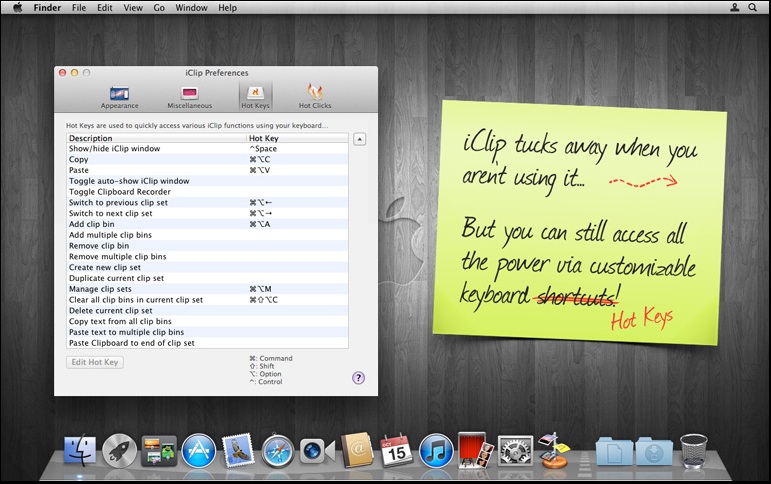Open the Trash in the Dock
The image size is (771, 484).
click(x=694, y=451)
